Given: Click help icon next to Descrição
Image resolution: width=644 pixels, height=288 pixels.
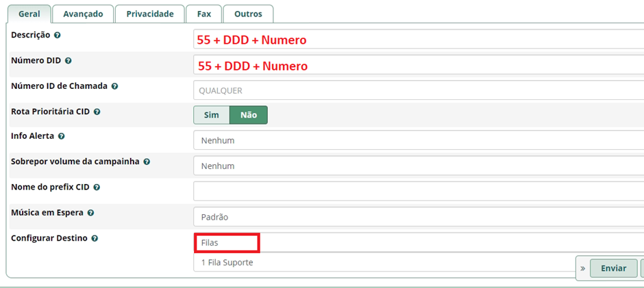Looking at the screenshot, I should (x=58, y=35).
